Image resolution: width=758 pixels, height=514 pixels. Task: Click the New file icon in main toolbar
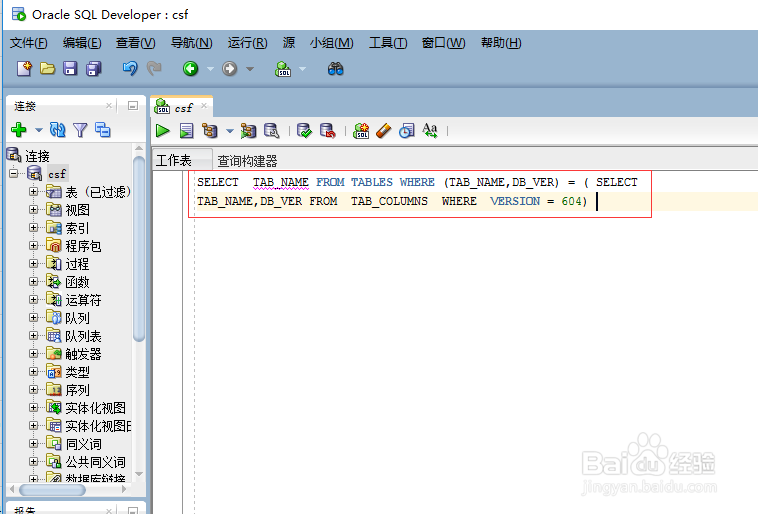click(x=24, y=69)
